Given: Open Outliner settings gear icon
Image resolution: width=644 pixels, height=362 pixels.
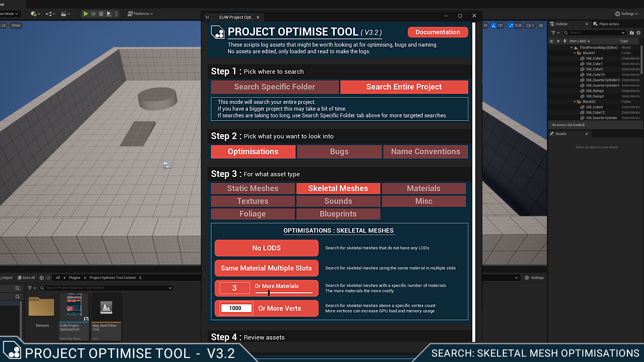Looking at the screenshot, I should point(638,33).
